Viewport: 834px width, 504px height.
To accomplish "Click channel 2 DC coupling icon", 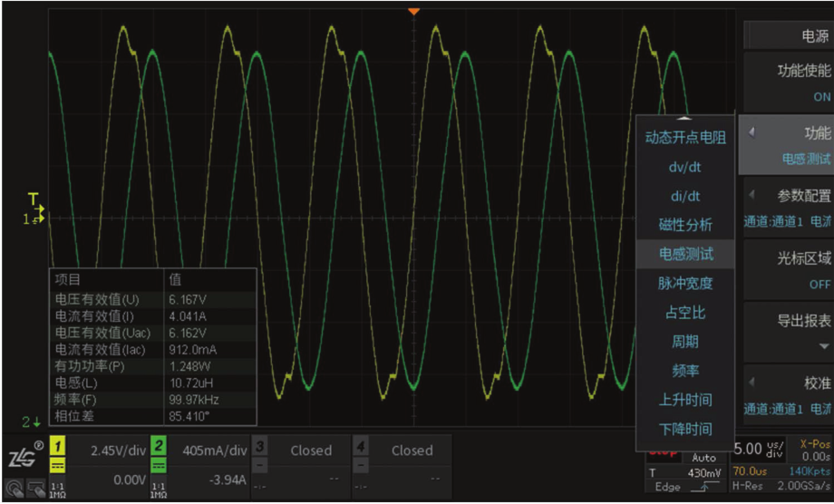I will point(159,465).
